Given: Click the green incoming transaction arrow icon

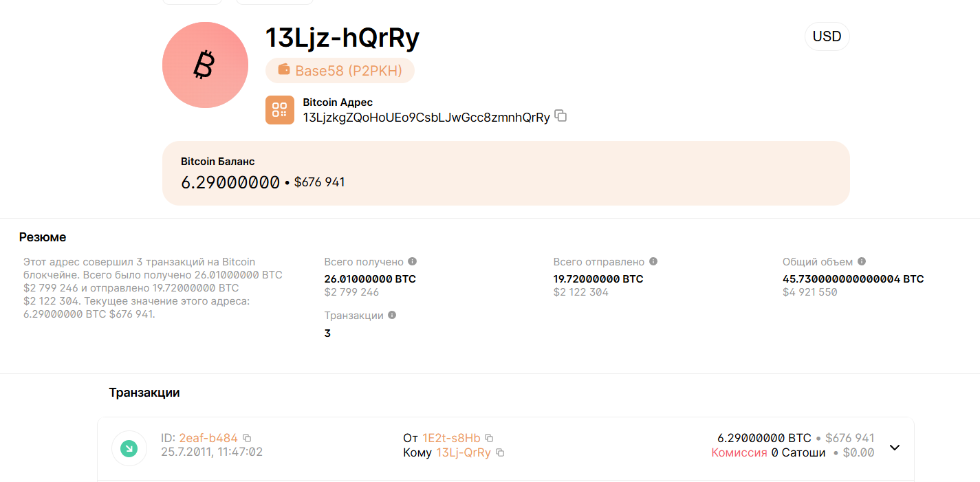Looking at the screenshot, I should click(x=129, y=448).
